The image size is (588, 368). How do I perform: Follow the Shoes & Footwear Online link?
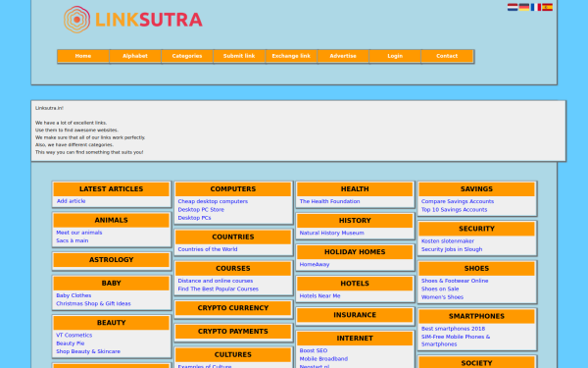click(455, 281)
